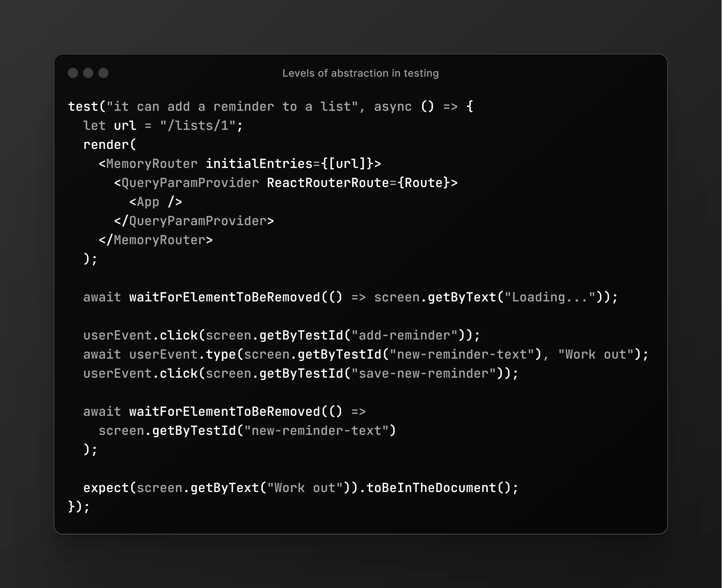Click the closing QueryParamProvider tag
Image resolution: width=722 pixels, height=588 pixels.
[194, 221]
